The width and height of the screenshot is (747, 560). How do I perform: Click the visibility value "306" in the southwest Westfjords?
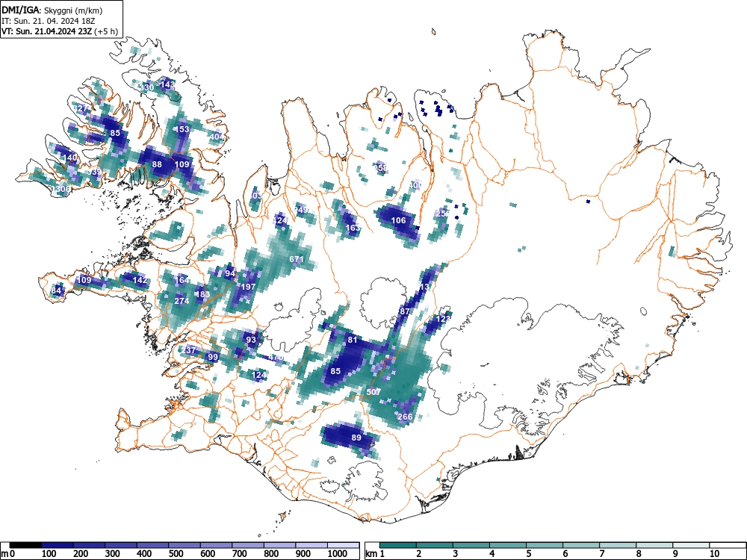tap(63, 189)
